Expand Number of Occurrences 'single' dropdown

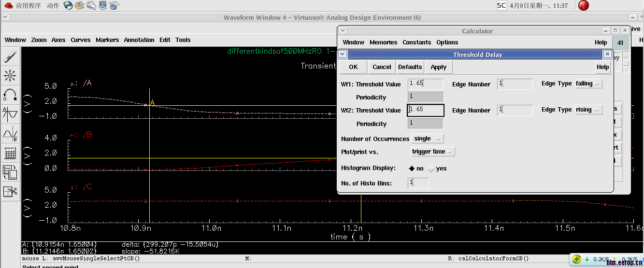tap(427, 139)
